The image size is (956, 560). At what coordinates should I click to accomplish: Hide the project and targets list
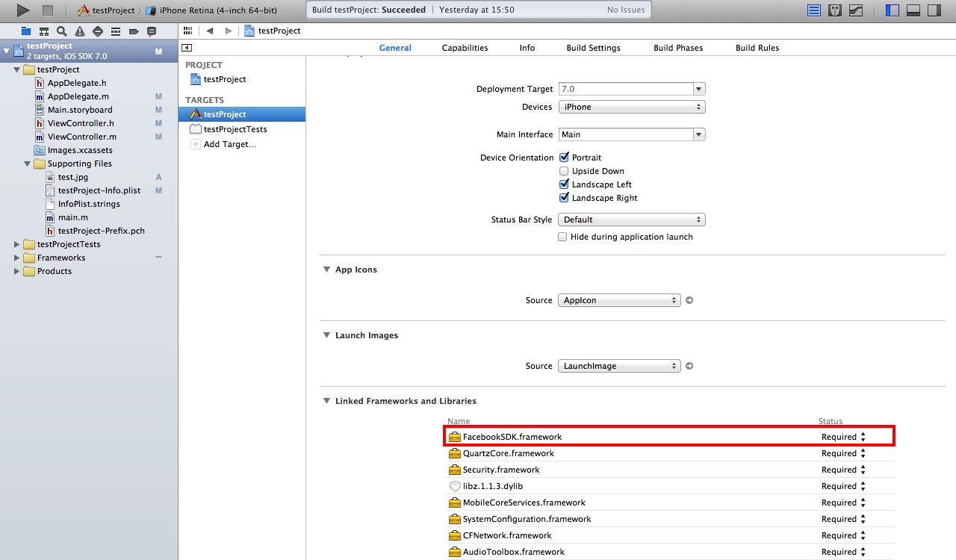[x=187, y=48]
